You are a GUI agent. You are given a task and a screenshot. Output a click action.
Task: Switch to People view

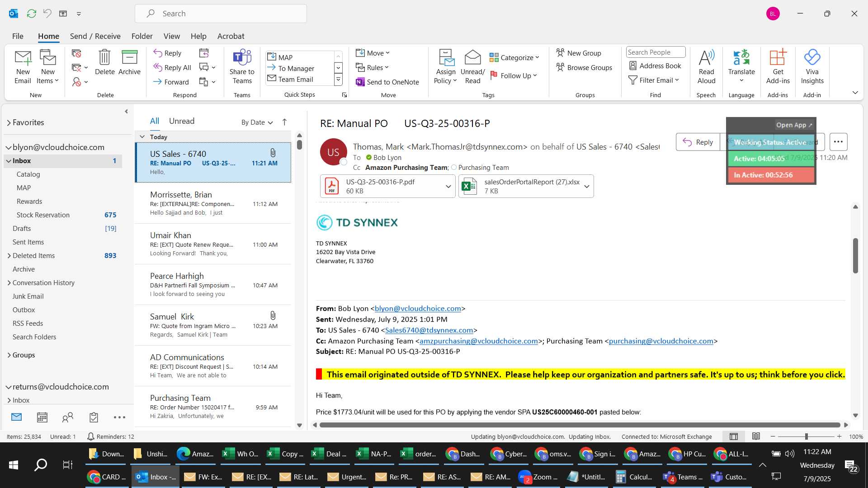pos(67,417)
